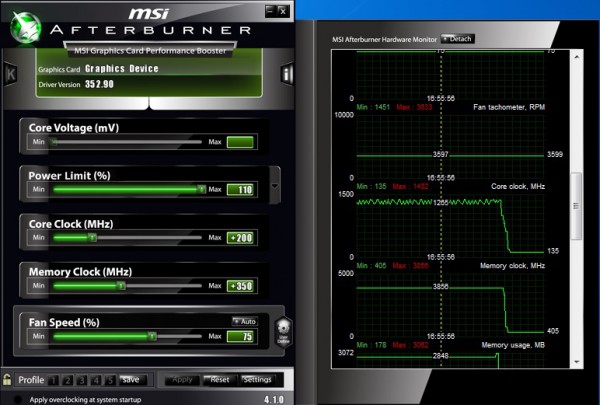This screenshot has width=600, height=405.
Task: Click the Fan Speed slider handle
Action: [x=152, y=336]
